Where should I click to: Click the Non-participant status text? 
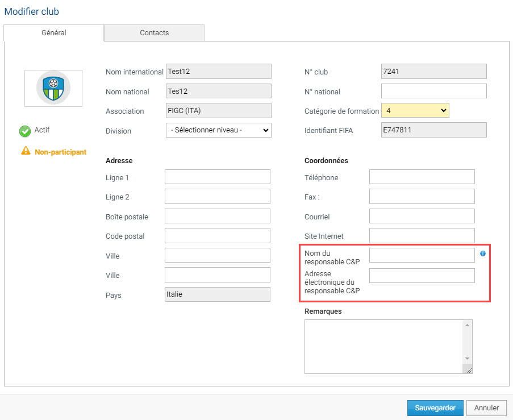click(x=61, y=152)
